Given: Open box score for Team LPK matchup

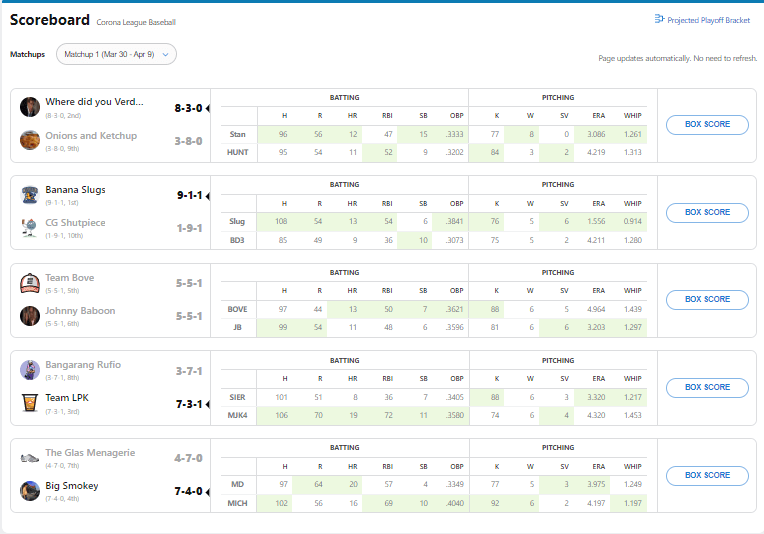Looking at the screenshot, I should pyautogui.click(x=707, y=387).
